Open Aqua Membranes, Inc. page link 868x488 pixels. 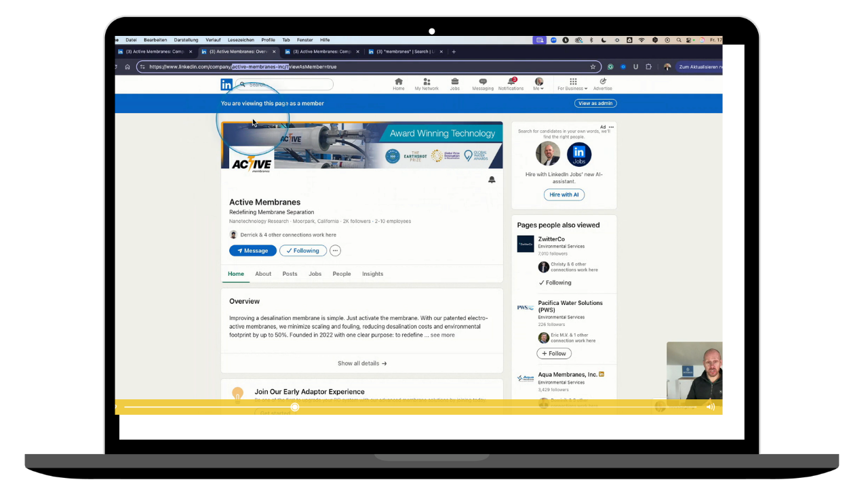[x=568, y=374]
